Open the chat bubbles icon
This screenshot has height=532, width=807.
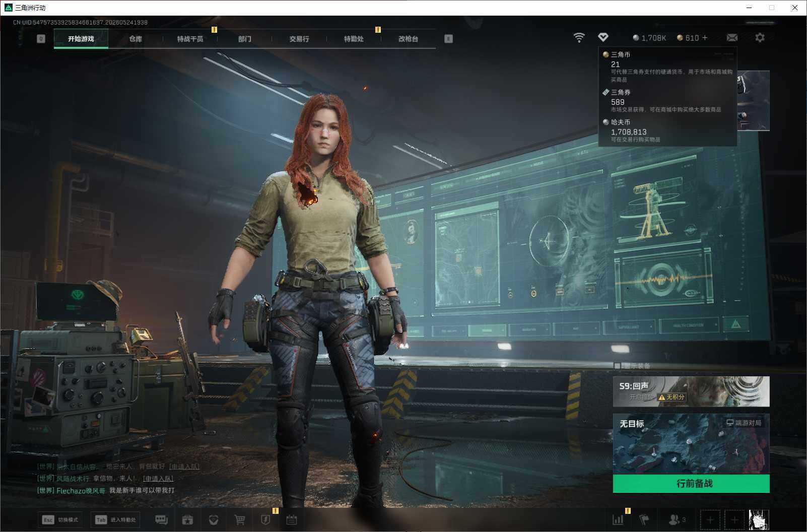tap(161, 520)
